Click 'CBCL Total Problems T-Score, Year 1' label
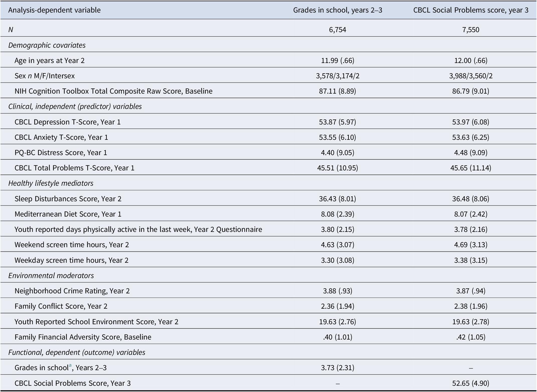This screenshot has width=537, height=392. pos(74,168)
